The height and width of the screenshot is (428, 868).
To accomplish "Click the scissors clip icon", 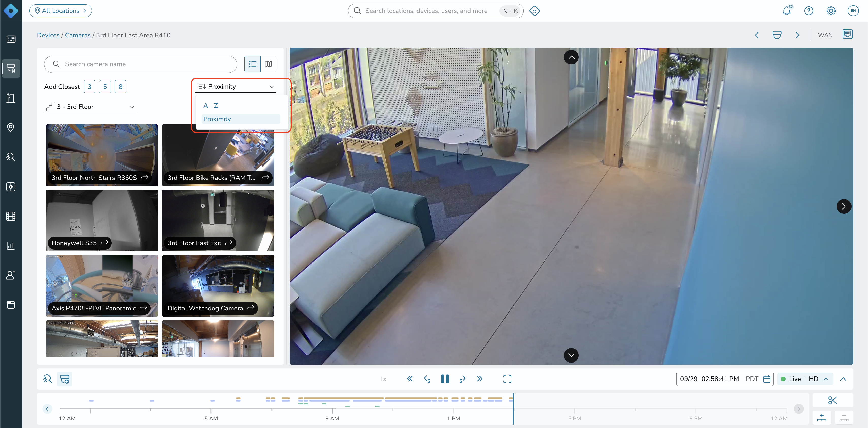I will [x=832, y=400].
